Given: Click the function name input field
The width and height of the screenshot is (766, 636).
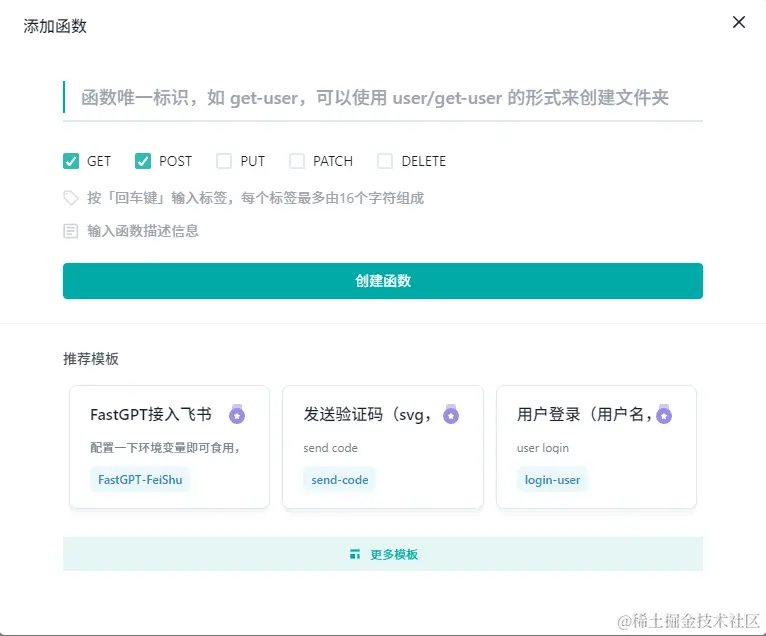Looking at the screenshot, I should 383,98.
